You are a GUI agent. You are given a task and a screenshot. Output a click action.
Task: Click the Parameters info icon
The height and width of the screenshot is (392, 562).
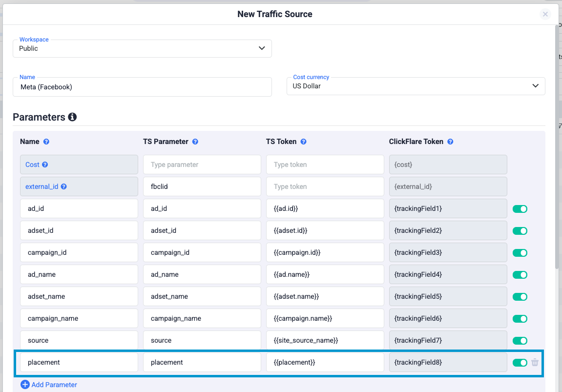(x=72, y=117)
